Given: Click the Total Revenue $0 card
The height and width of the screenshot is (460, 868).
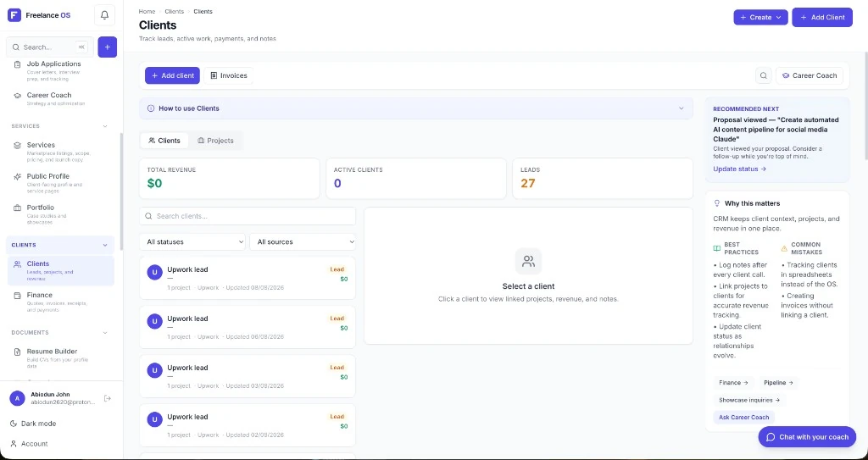Looking at the screenshot, I should click(229, 178).
